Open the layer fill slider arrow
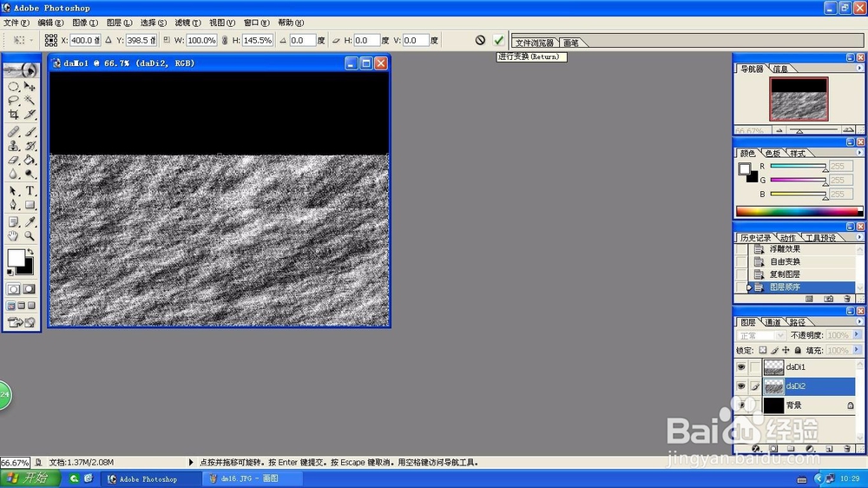The image size is (868, 488). click(857, 350)
